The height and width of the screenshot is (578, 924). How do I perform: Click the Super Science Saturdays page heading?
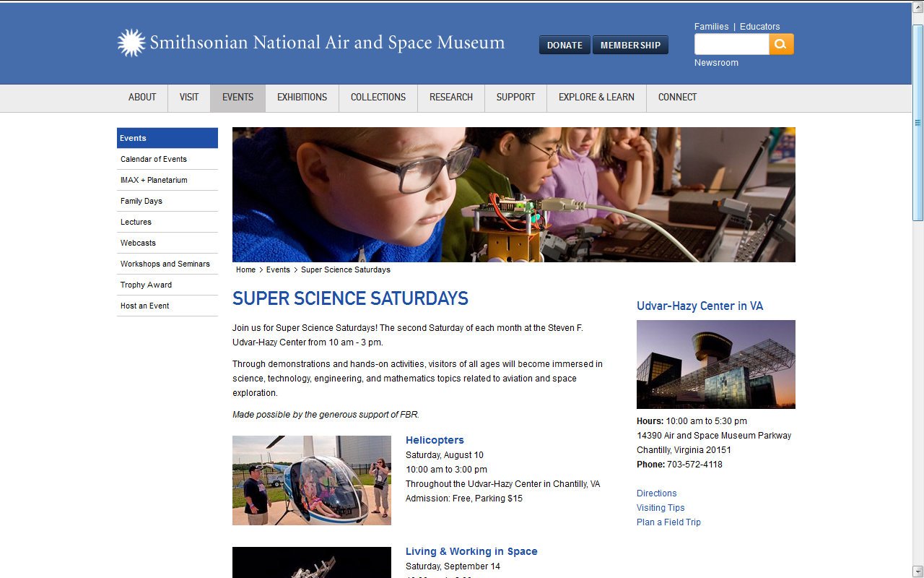(350, 298)
